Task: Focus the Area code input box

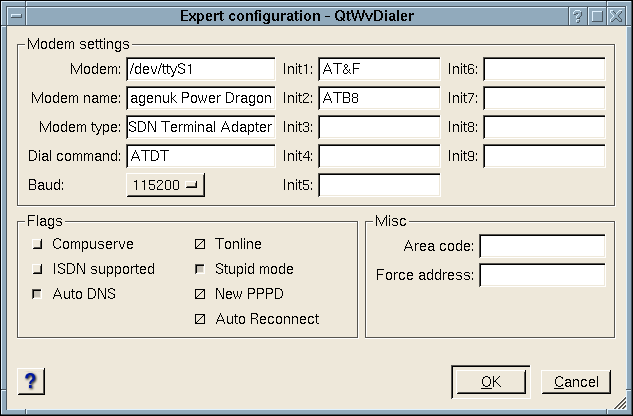Action: coord(542,246)
